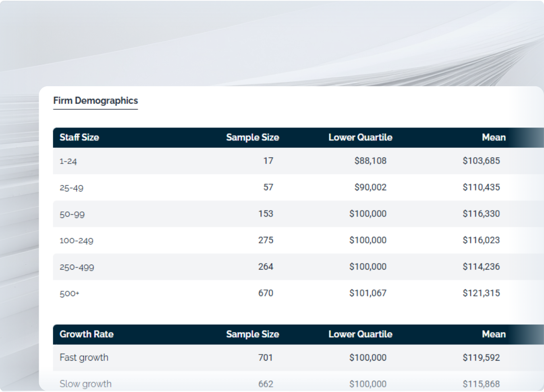Click sample size value 17
This screenshot has height=392, width=544.
pos(268,161)
